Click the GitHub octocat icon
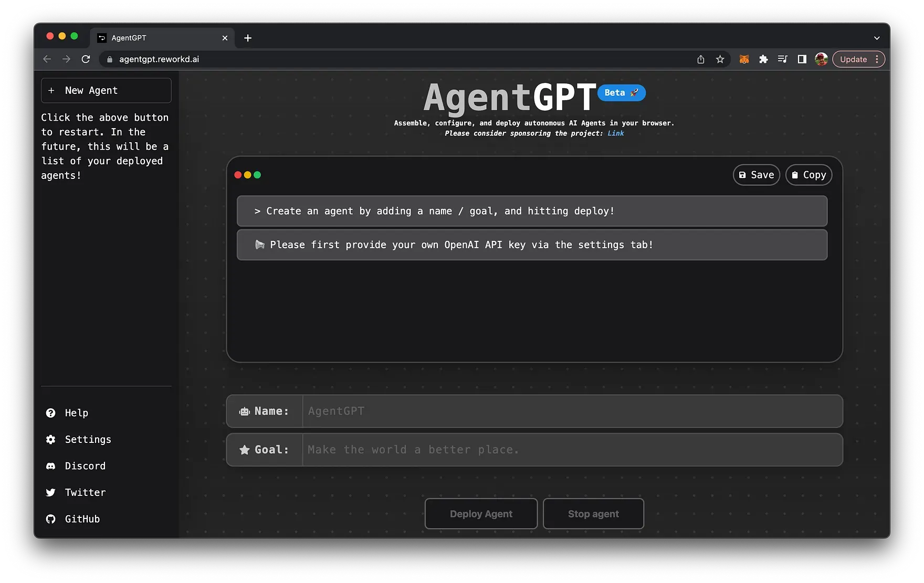This screenshot has height=583, width=924. click(x=50, y=519)
